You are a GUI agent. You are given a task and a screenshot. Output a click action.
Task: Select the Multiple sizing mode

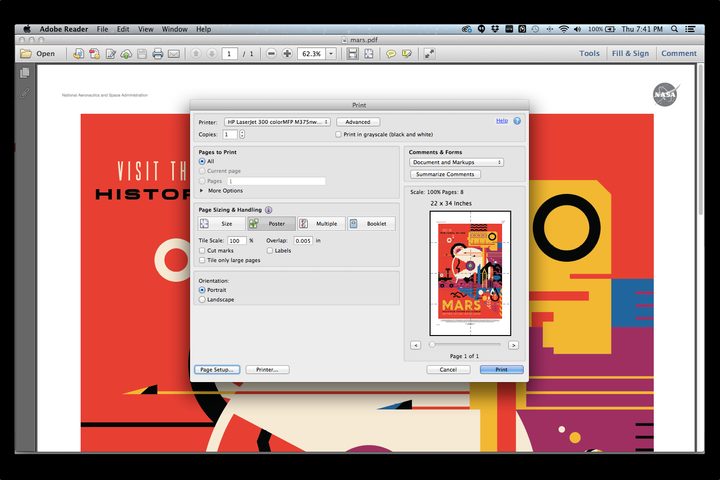(321, 224)
